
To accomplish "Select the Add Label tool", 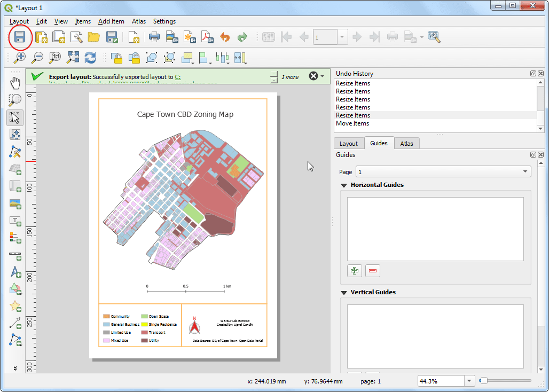I will pos(15,221).
